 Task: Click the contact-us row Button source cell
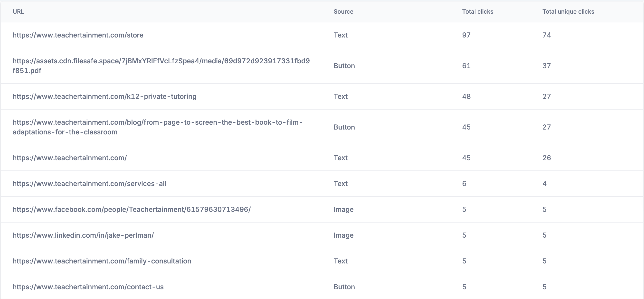pos(344,287)
